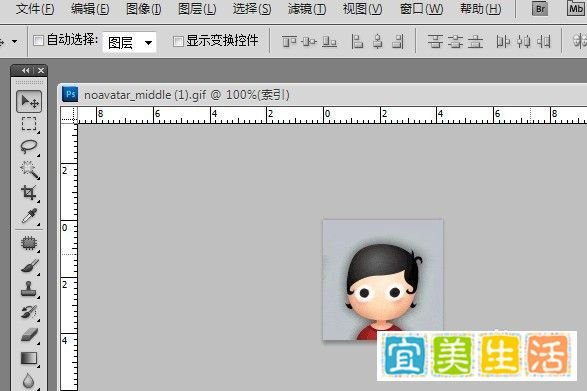Select the Eyedropper tool
Viewport: 587px width, 391px height.
[x=29, y=216]
